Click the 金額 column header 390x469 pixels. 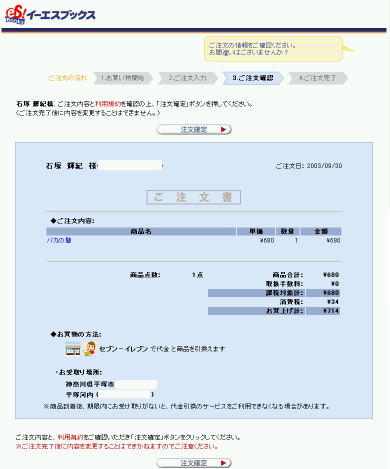point(321,231)
